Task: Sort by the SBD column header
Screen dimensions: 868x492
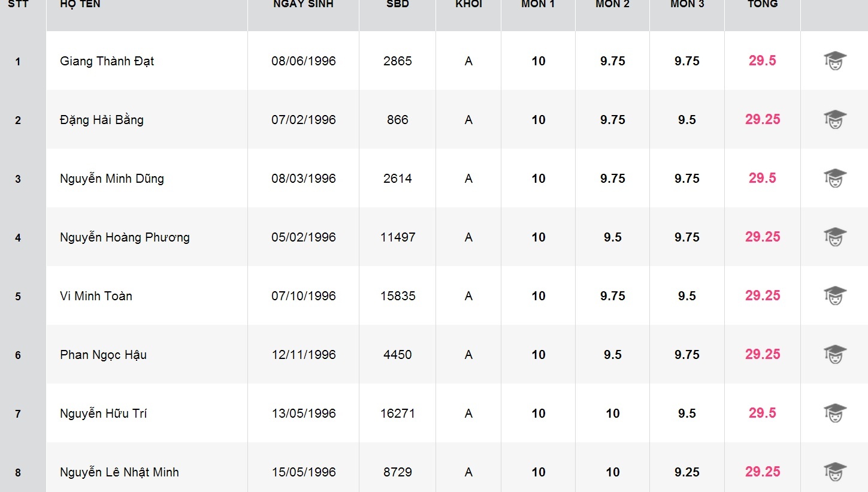Action: [398, 5]
